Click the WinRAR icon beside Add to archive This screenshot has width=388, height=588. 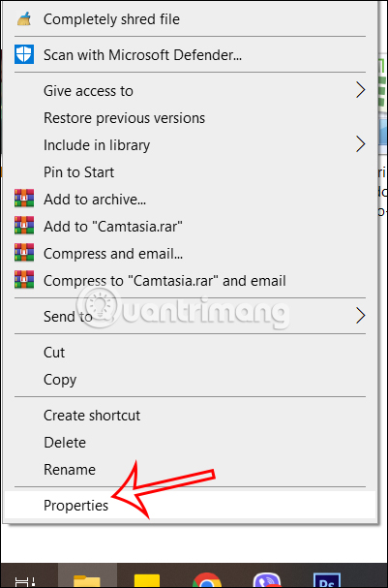tap(24, 199)
